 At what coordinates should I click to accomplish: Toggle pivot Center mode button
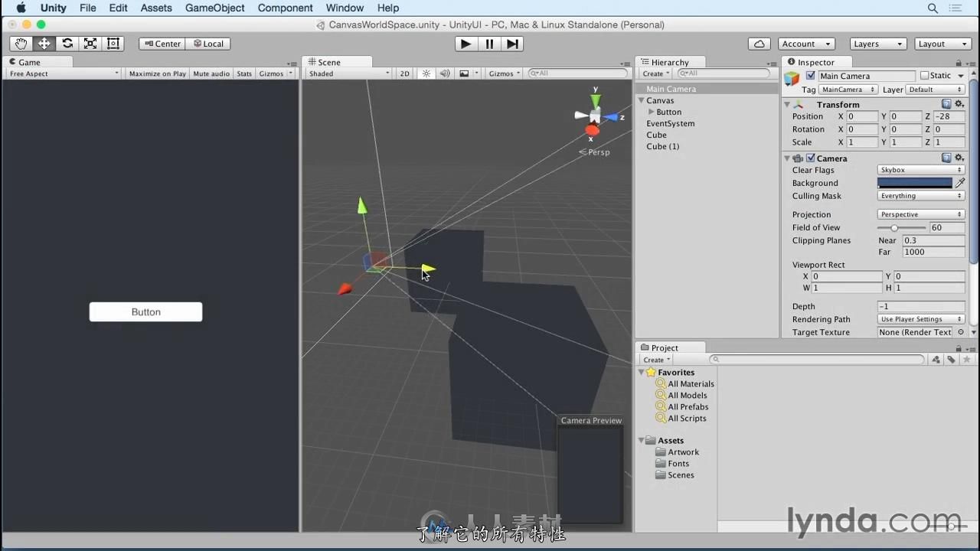[162, 44]
